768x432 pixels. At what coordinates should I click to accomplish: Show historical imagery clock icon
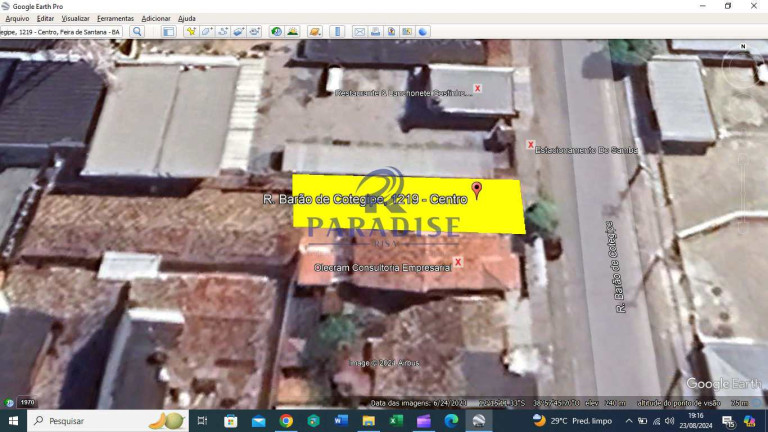pyautogui.click(x=277, y=32)
